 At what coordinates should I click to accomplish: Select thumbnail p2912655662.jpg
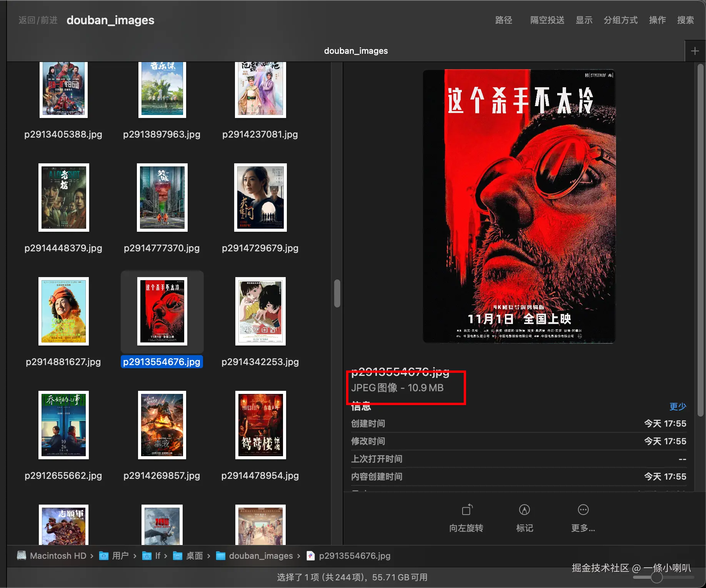pyautogui.click(x=63, y=425)
